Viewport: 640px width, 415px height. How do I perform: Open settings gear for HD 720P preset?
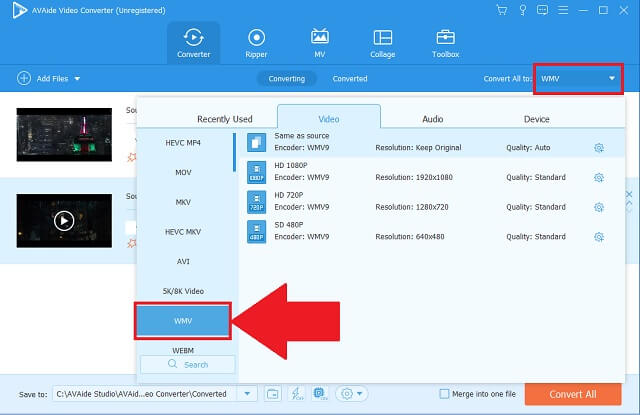point(599,207)
